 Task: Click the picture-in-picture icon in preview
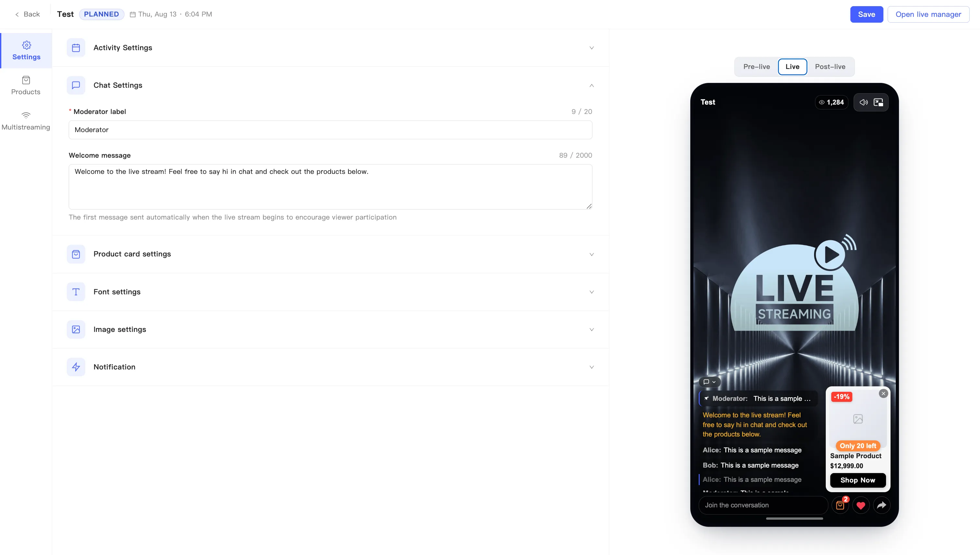pos(878,102)
